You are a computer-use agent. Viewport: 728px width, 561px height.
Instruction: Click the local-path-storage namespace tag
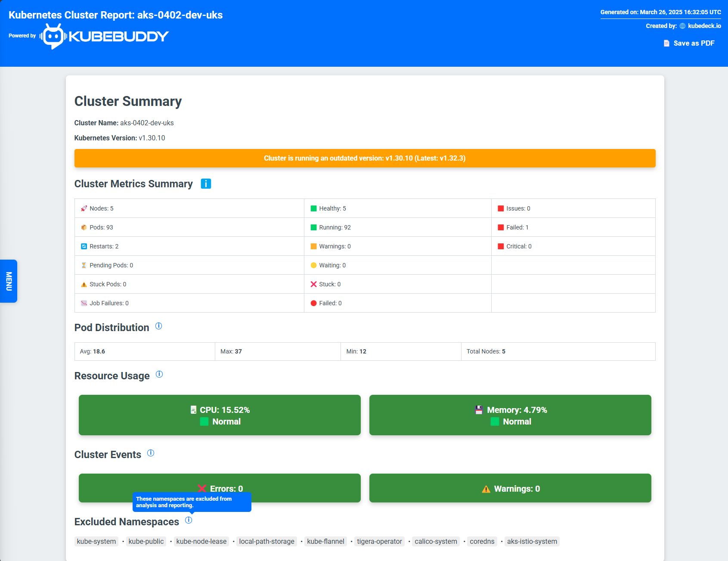(267, 541)
